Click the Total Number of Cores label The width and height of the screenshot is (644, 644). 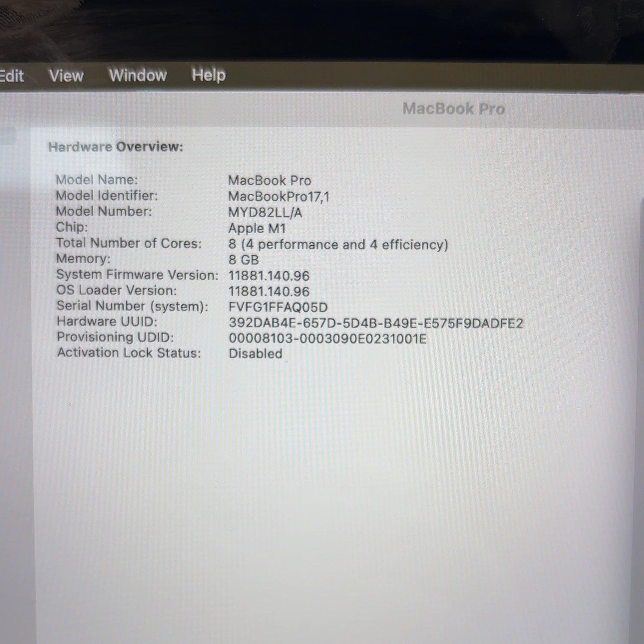[x=129, y=243]
